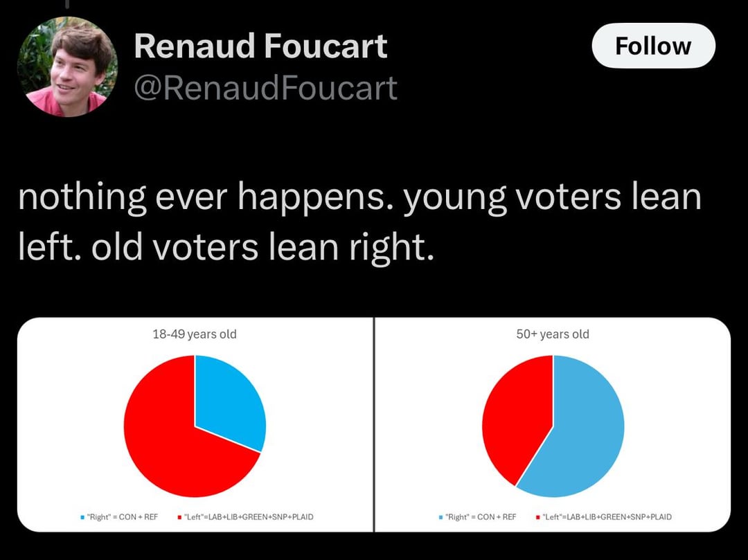The image size is (748, 560).
Task: Click the blue legend swatch under the 50+ chart
Action: tap(440, 517)
